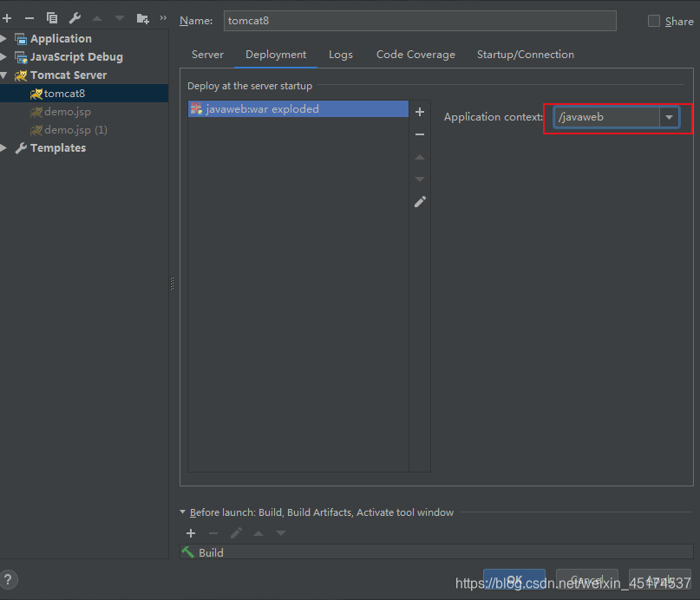Remove the javaweb artifact with minus icon

pyautogui.click(x=420, y=134)
